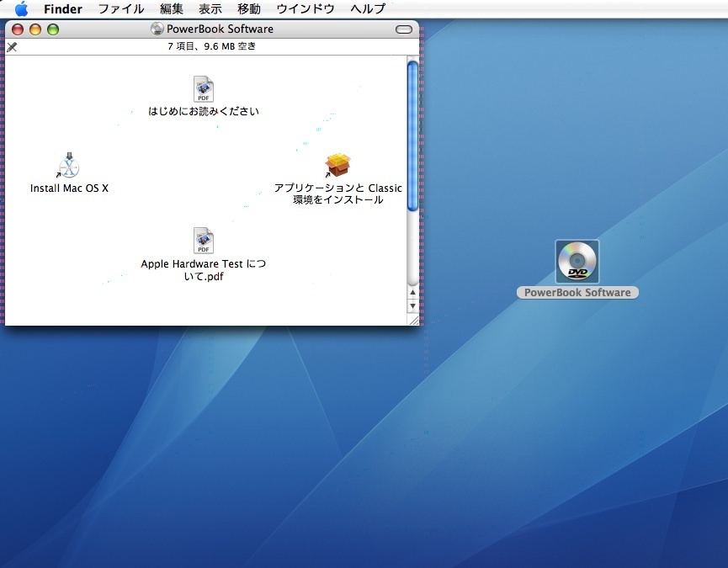728x568 pixels.
Task: Open the ウインドウ menu
Action: point(305,8)
